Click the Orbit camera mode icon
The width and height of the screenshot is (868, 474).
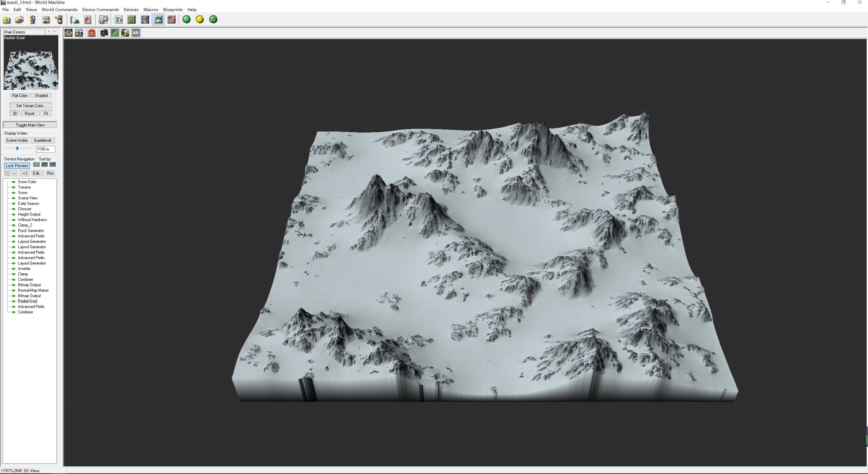(68, 33)
